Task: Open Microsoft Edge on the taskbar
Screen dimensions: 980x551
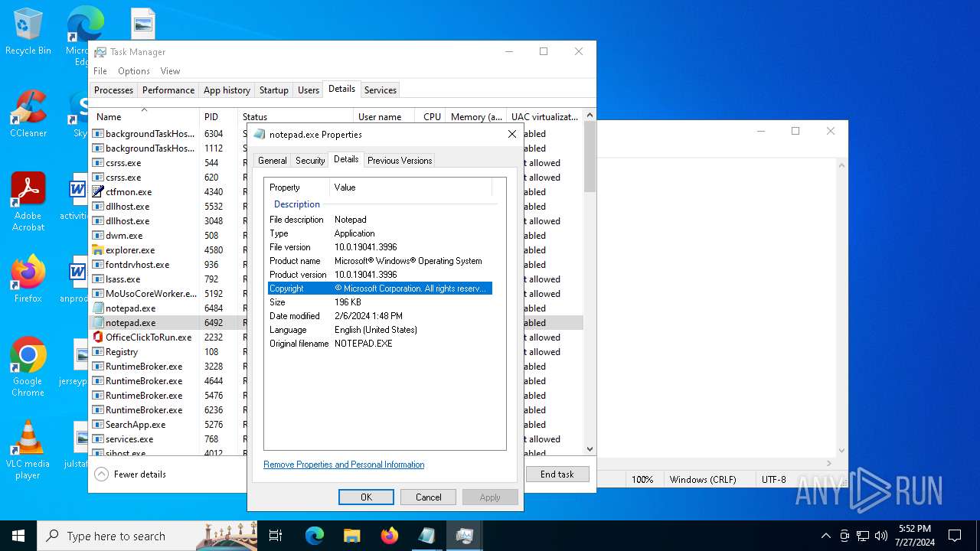Action: pos(315,536)
